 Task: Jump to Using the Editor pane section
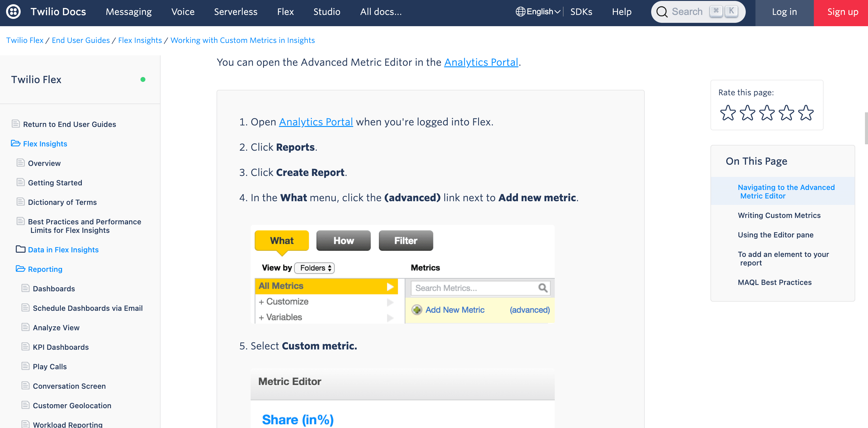tap(775, 235)
